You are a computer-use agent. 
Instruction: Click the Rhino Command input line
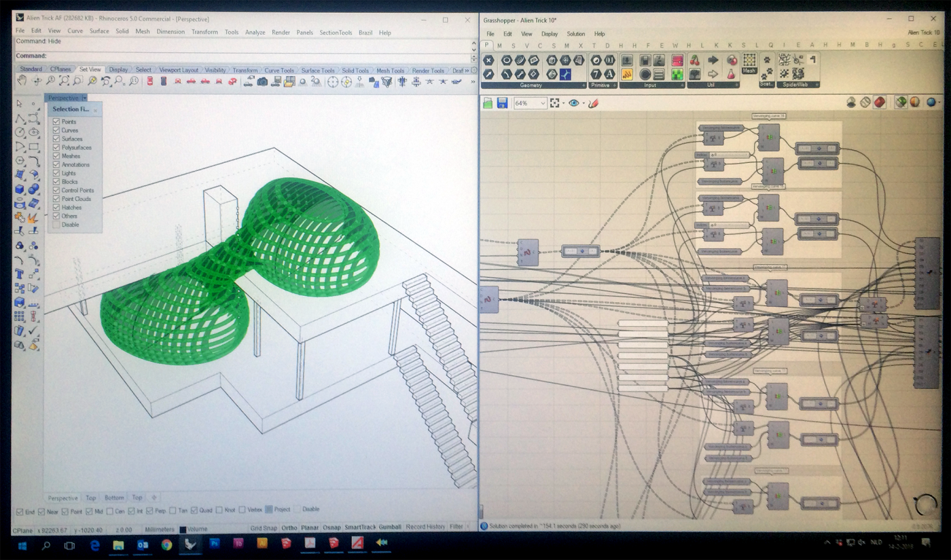point(243,56)
